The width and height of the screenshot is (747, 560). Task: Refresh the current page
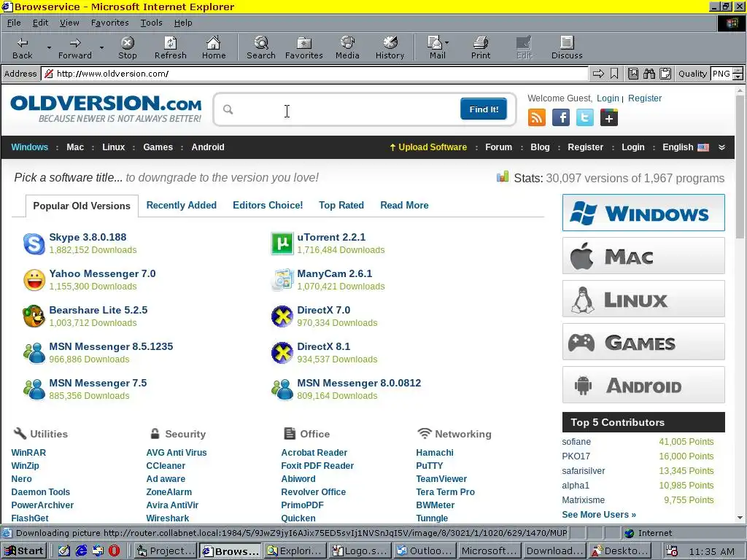(x=170, y=47)
